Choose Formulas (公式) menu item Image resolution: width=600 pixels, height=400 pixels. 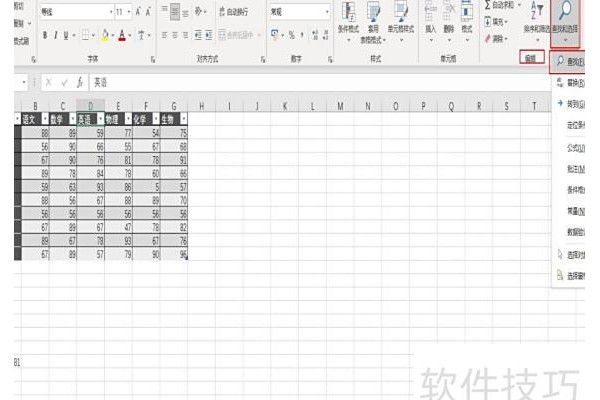click(575, 148)
